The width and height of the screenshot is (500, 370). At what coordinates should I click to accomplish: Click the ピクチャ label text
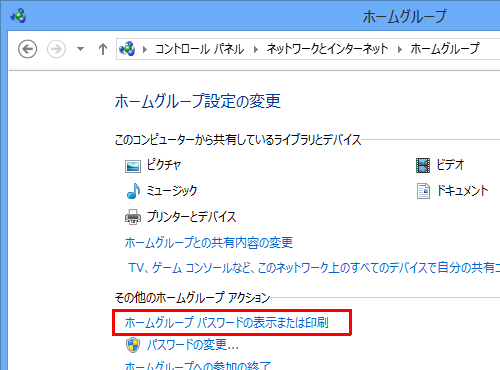pyautogui.click(x=164, y=165)
